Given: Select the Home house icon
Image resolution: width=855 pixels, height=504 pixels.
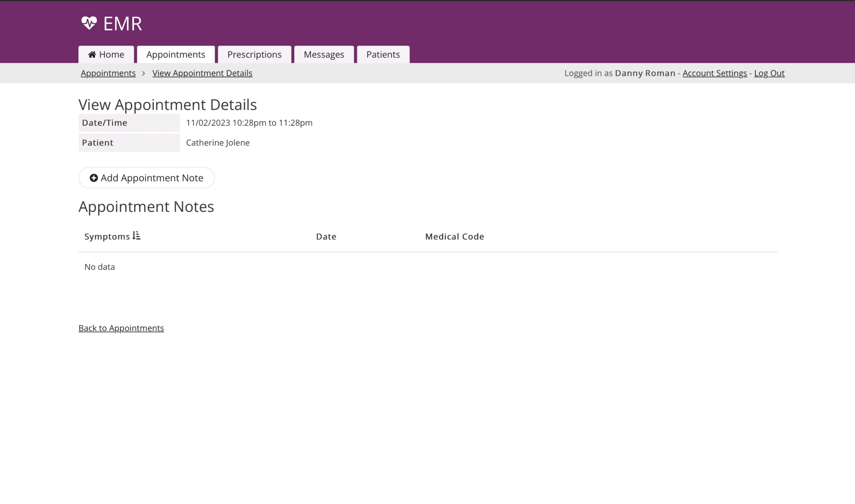Looking at the screenshot, I should (91, 54).
